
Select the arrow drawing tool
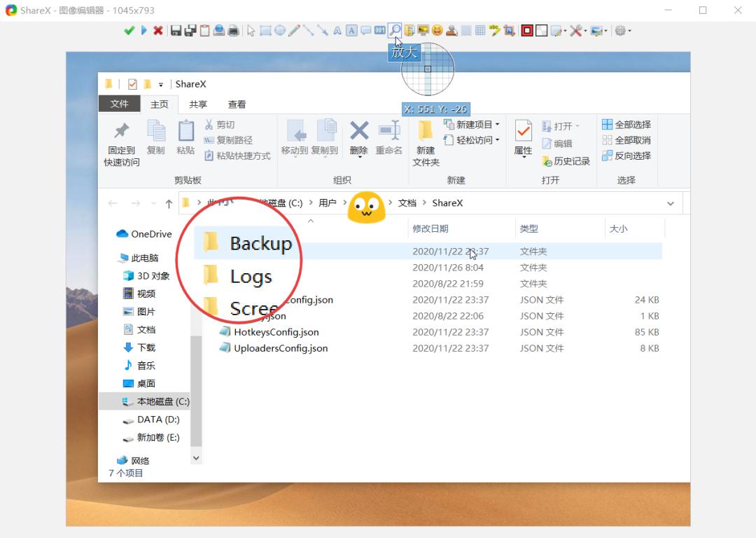pos(323,31)
